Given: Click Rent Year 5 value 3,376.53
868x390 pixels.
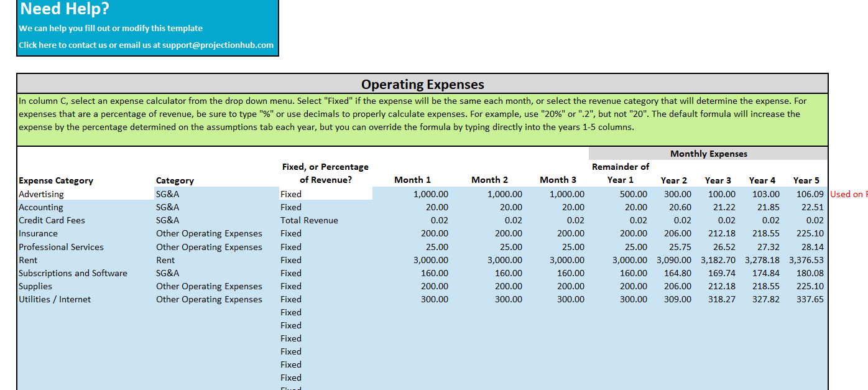Looking at the screenshot, I should coord(805,260).
